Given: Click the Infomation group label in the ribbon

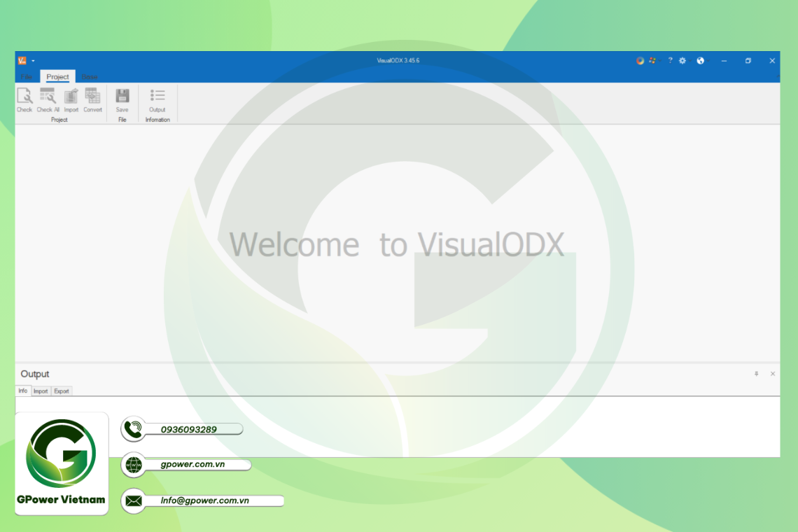Looking at the screenshot, I should (x=157, y=120).
